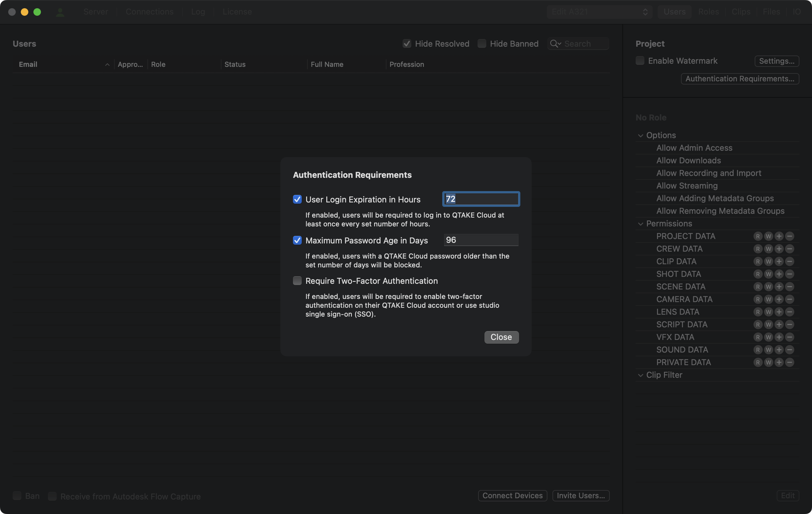Click the Invite Users button
The image size is (812, 514).
tap(581, 495)
